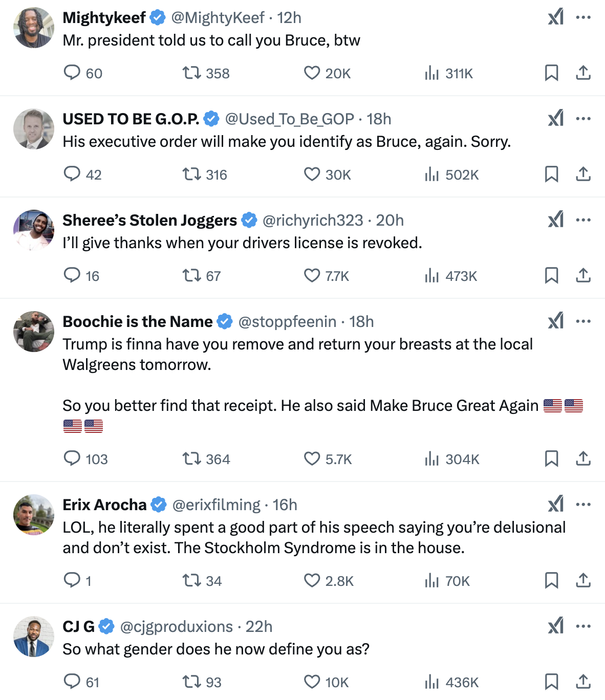Open @richyrich323 profile handle

(313, 220)
